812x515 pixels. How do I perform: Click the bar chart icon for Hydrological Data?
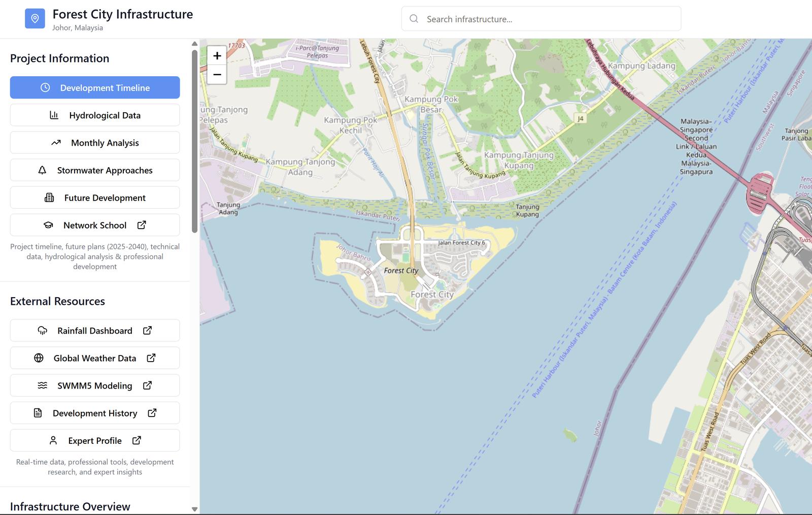tap(54, 115)
